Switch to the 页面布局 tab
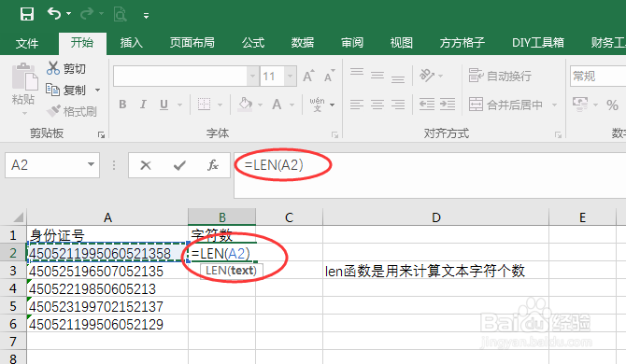The image size is (626, 364). (x=192, y=42)
